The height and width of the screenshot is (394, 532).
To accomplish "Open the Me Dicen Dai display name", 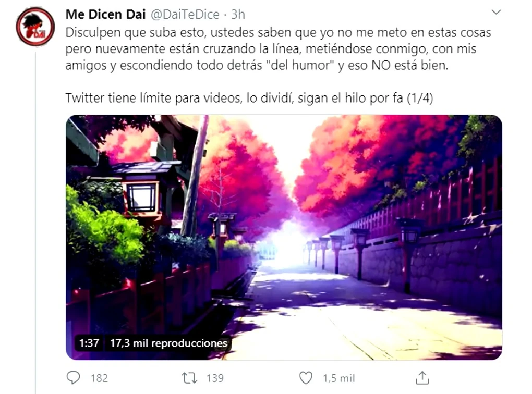I will tap(105, 14).
